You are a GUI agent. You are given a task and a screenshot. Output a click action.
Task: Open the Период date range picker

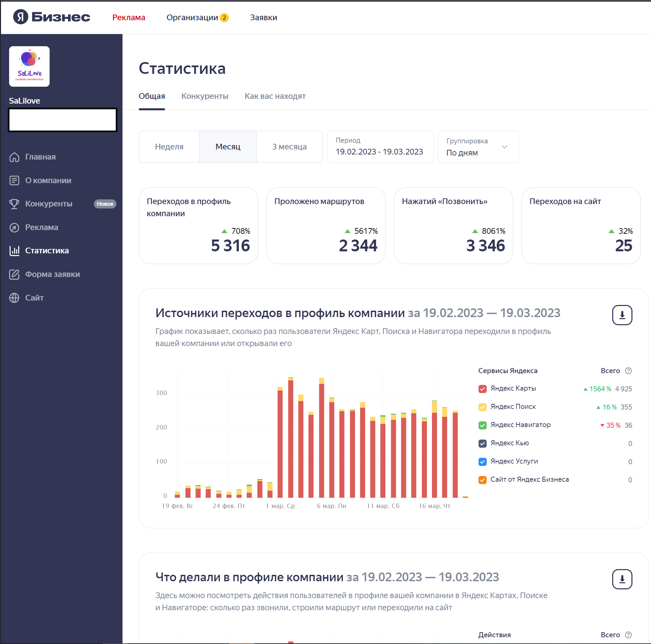(380, 147)
